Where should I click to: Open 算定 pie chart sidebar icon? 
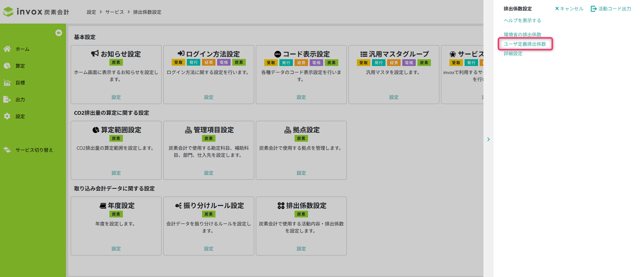(x=7, y=66)
